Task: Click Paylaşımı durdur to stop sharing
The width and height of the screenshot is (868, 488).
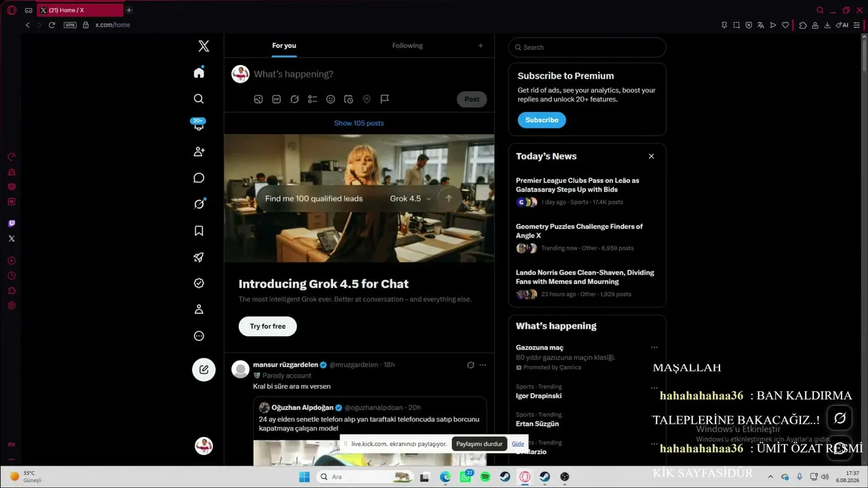Action: click(x=479, y=444)
